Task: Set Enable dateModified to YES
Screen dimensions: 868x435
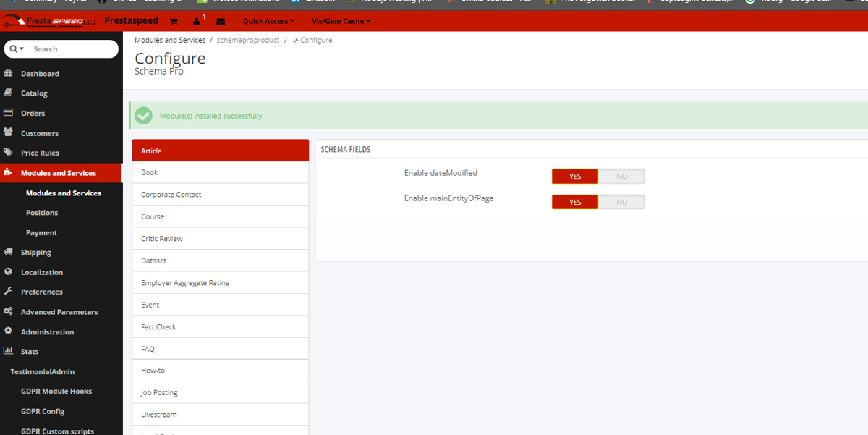Action: [575, 176]
